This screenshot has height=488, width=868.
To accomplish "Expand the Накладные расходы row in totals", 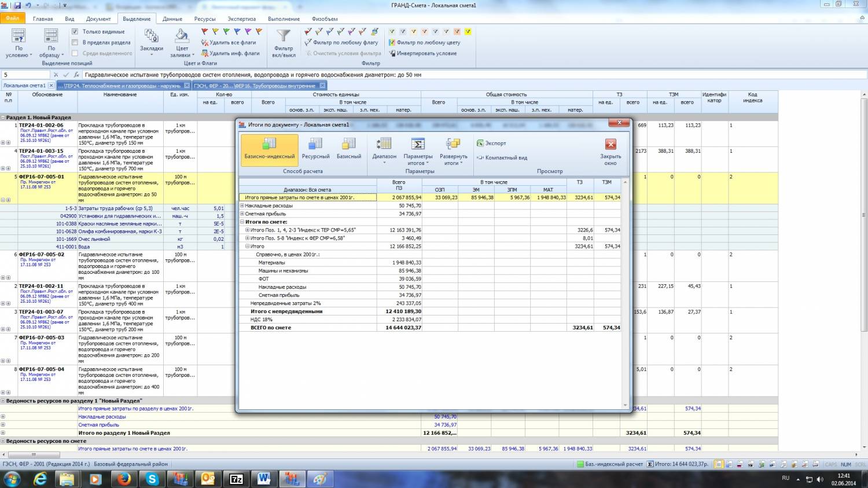I will tap(242, 206).
